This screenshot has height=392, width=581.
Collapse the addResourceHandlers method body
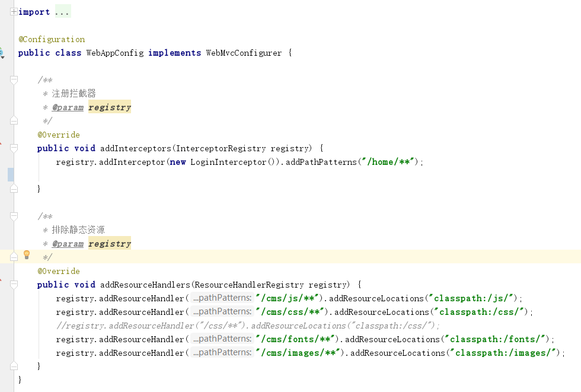click(x=14, y=285)
